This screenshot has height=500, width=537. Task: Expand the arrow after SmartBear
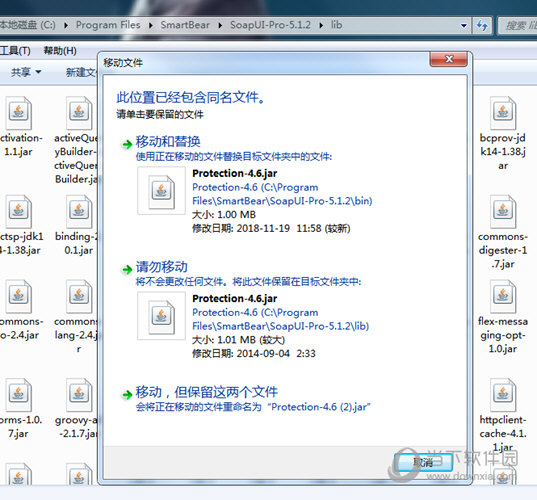coord(220,25)
